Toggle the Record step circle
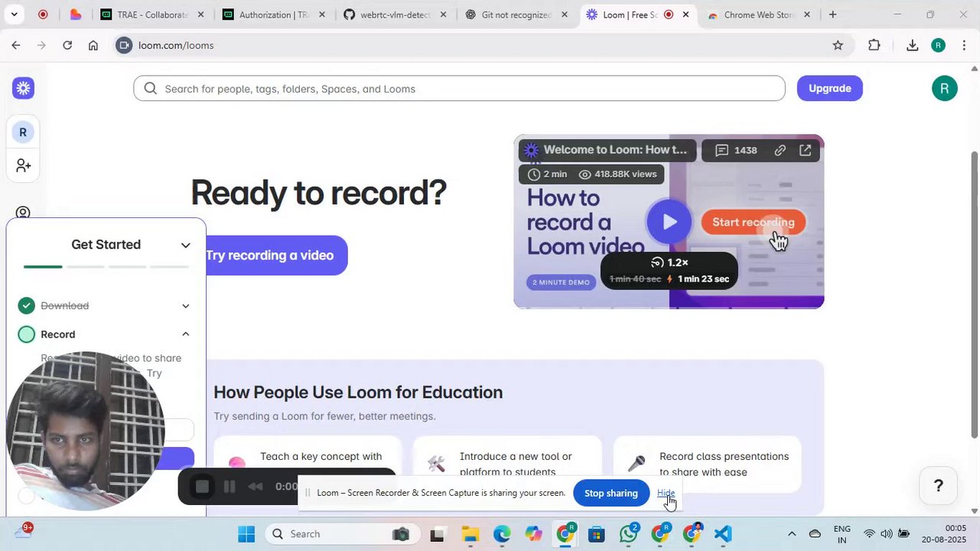Screen dimensions: 980x551 click(x=27, y=334)
